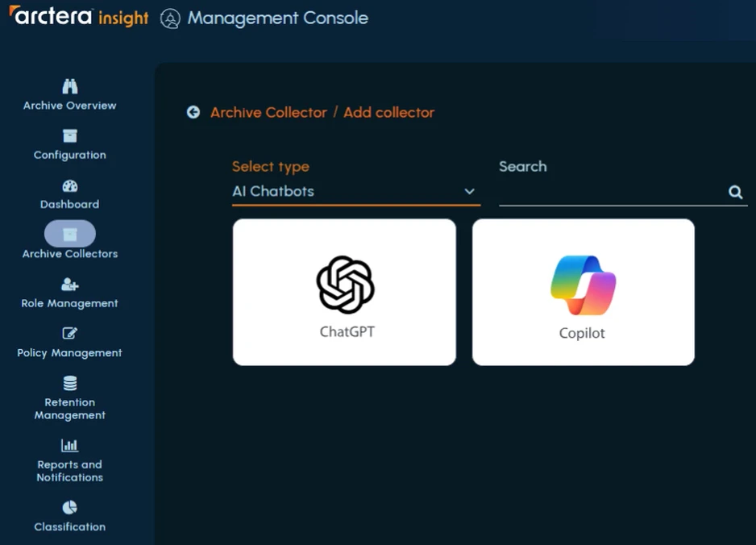The image size is (756, 545).
Task: Go back using the left arrow icon
Action: pos(193,112)
